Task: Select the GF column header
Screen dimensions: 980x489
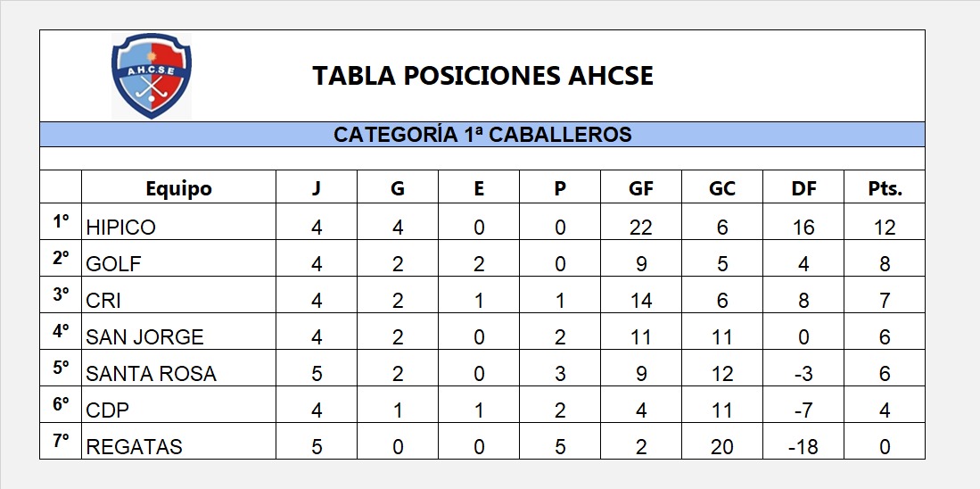Action: tap(640, 188)
